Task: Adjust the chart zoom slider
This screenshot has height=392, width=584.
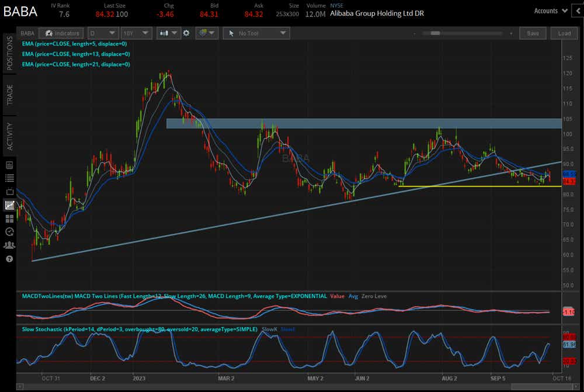Action: click(x=435, y=33)
